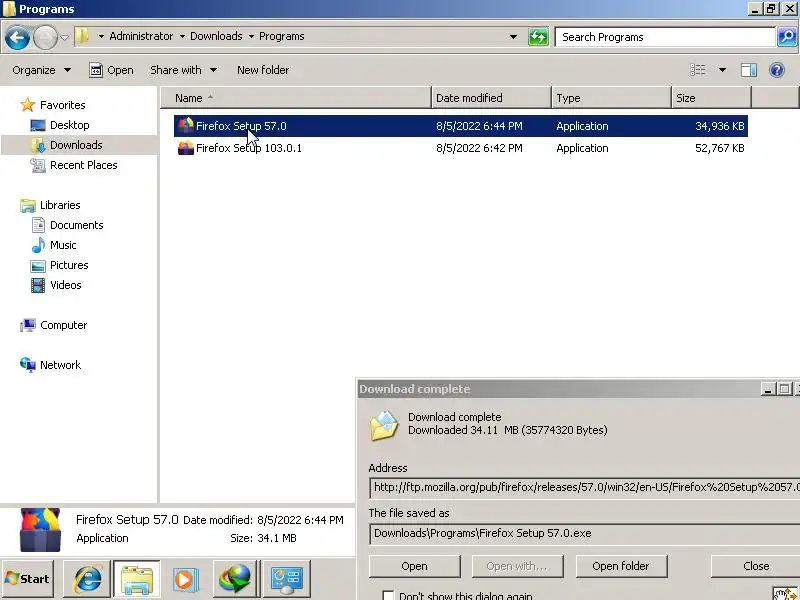
Task: Launch Internet Explorer from the taskbar
Action: 87,579
